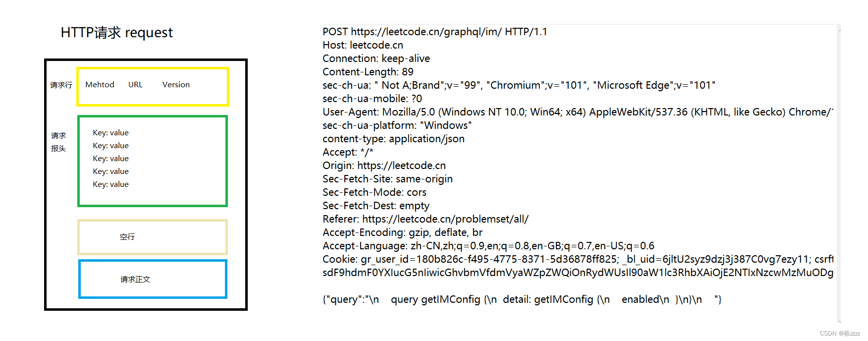Image resolution: width=868 pixels, height=341 pixels.
Task: Click the HTTP请求 request heading
Action: click(116, 33)
